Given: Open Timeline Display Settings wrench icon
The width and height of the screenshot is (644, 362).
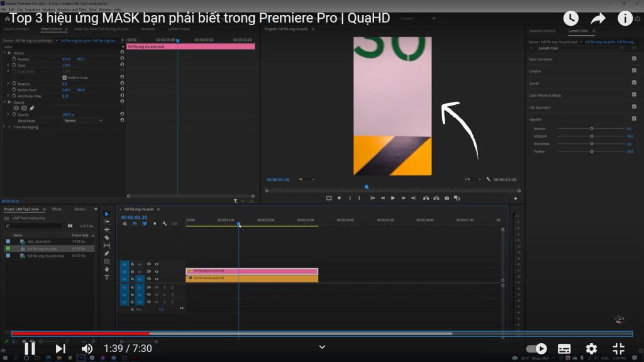Looking at the screenshot, I should (165, 224).
